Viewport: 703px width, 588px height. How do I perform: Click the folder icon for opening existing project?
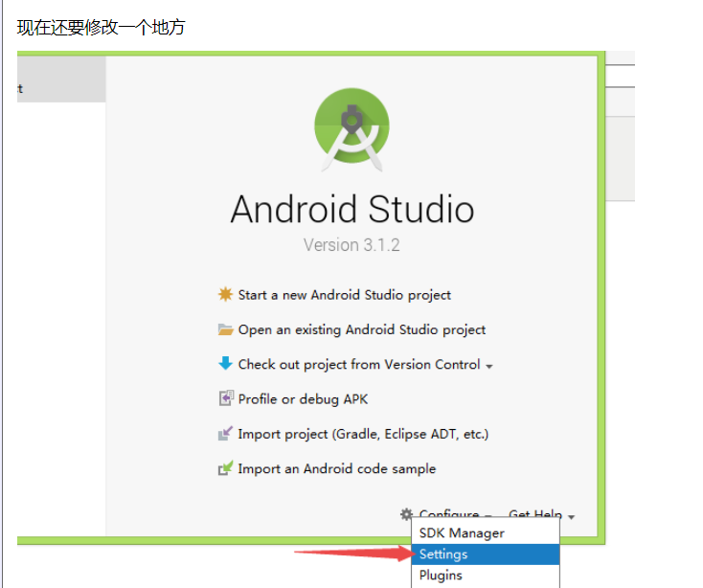coord(225,329)
